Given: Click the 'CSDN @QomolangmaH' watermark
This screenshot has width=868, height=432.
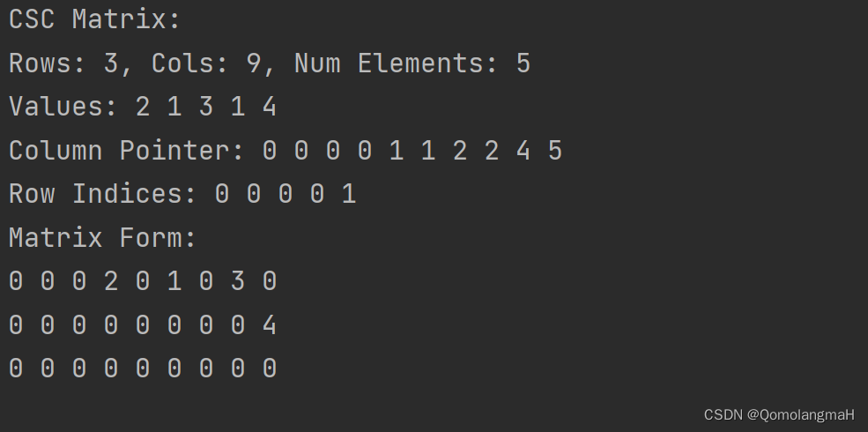Looking at the screenshot, I should tap(779, 414).
